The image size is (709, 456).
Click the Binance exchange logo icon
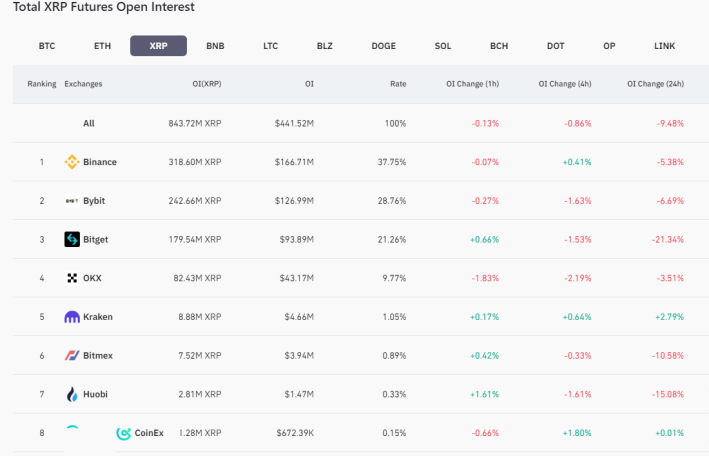[x=72, y=162]
